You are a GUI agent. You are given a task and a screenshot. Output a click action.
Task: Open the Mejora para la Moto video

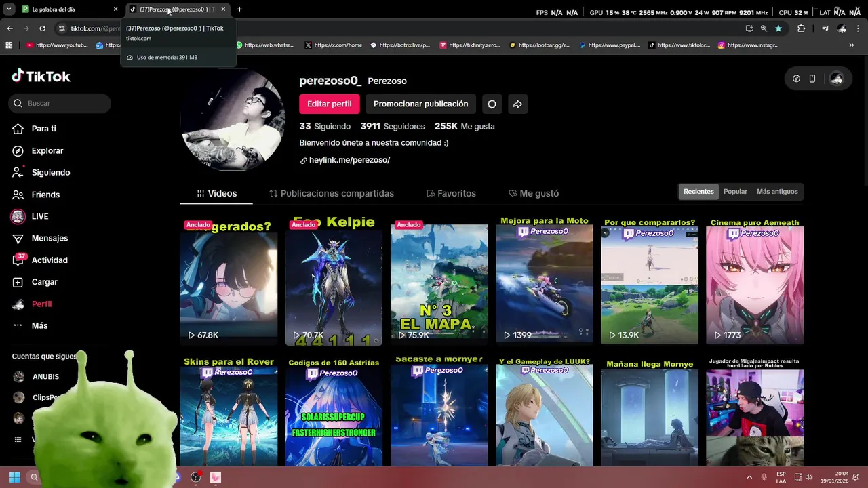point(544,281)
